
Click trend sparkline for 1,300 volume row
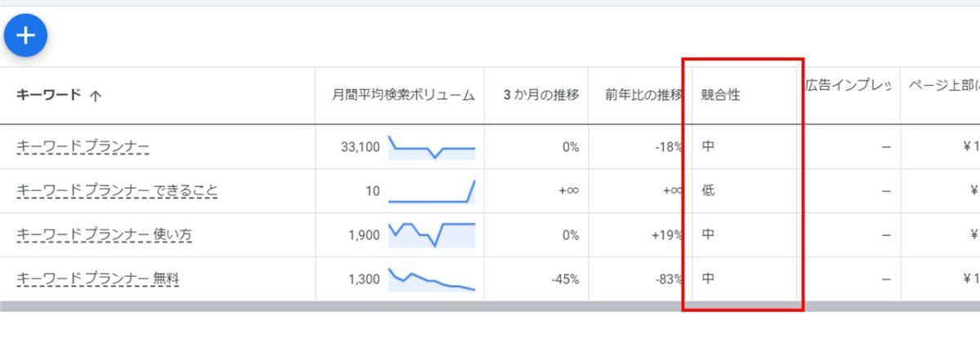tap(431, 279)
